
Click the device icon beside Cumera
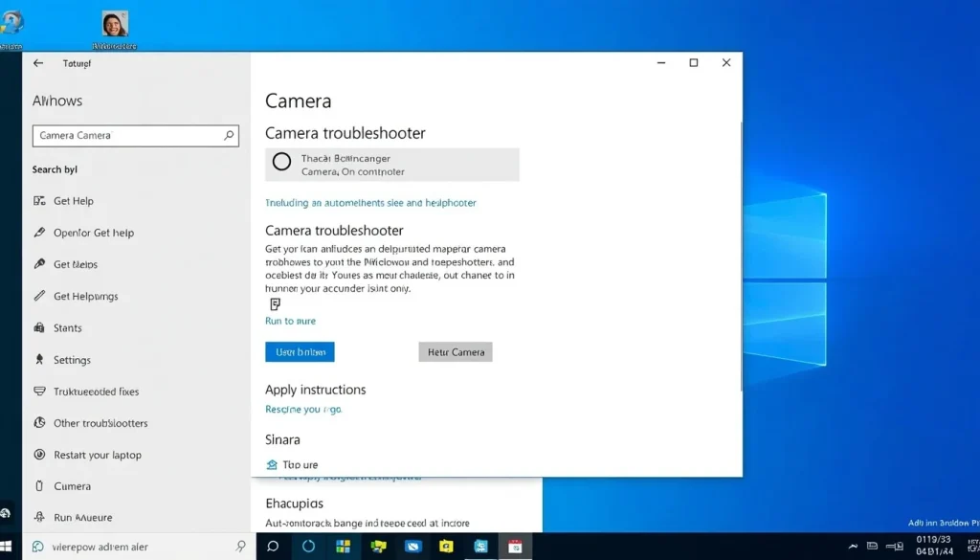(39, 485)
